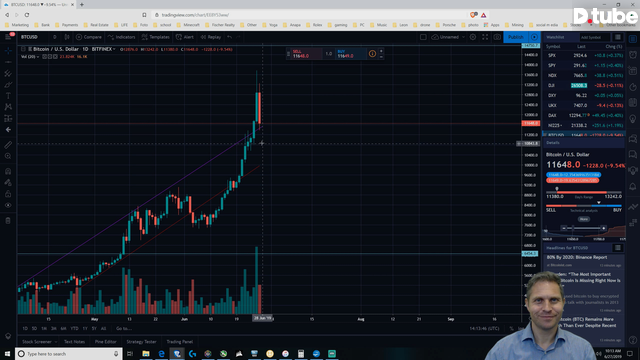Viewport: 640px width, 360px height.
Task: Click the Windows Start button
Action: pyautogui.click(x=7, y=354)
